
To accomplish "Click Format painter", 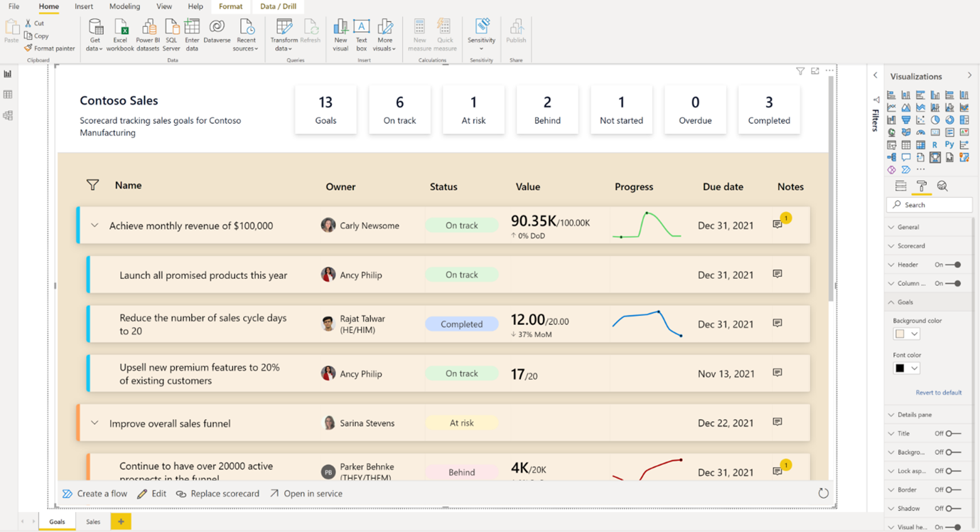I will point(49,48).
